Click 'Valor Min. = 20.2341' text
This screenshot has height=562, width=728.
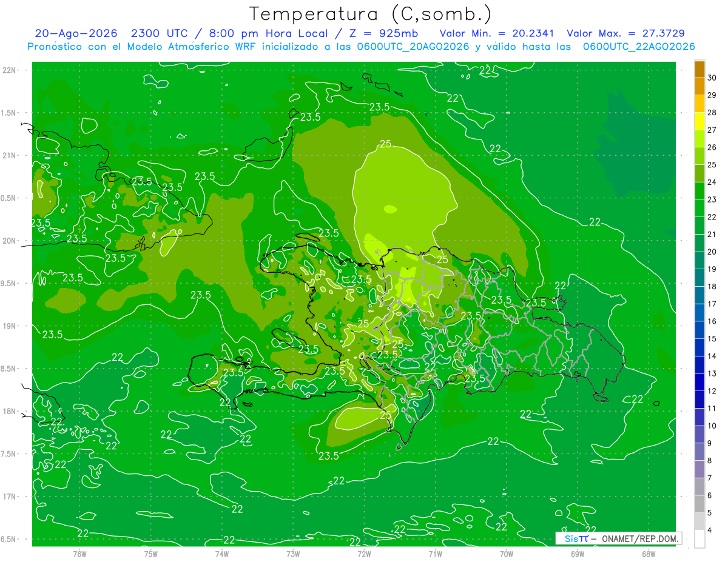tap(497, 33)
